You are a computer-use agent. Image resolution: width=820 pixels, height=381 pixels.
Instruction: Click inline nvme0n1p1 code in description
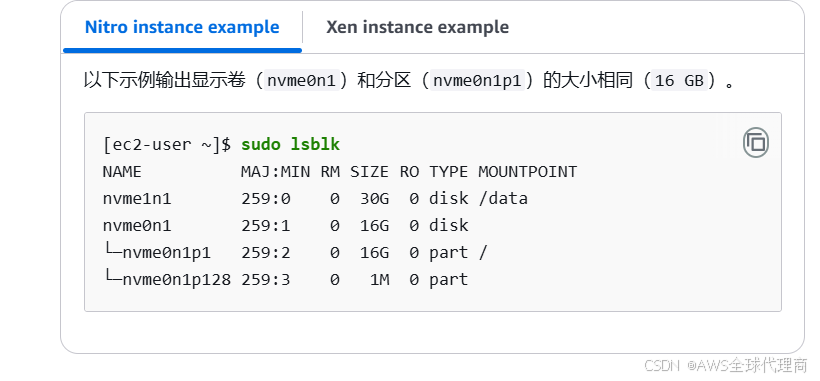point(477,81)
